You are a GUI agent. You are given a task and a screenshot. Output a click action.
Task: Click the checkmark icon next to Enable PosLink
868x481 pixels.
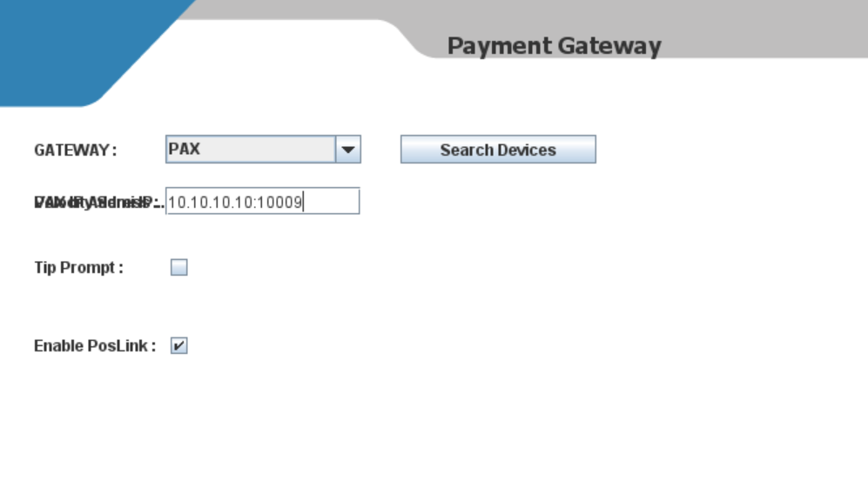point(178,346)
